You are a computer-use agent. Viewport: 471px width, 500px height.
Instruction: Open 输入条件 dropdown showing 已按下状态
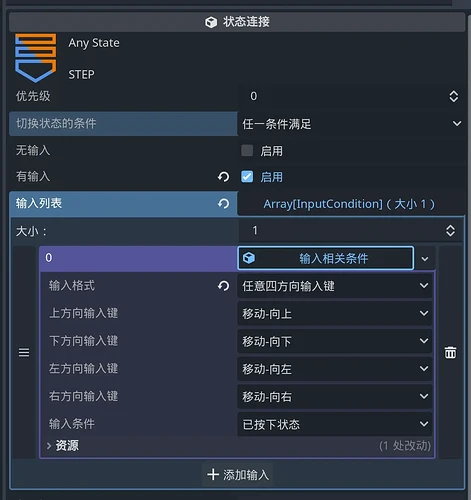pos(335,424)
